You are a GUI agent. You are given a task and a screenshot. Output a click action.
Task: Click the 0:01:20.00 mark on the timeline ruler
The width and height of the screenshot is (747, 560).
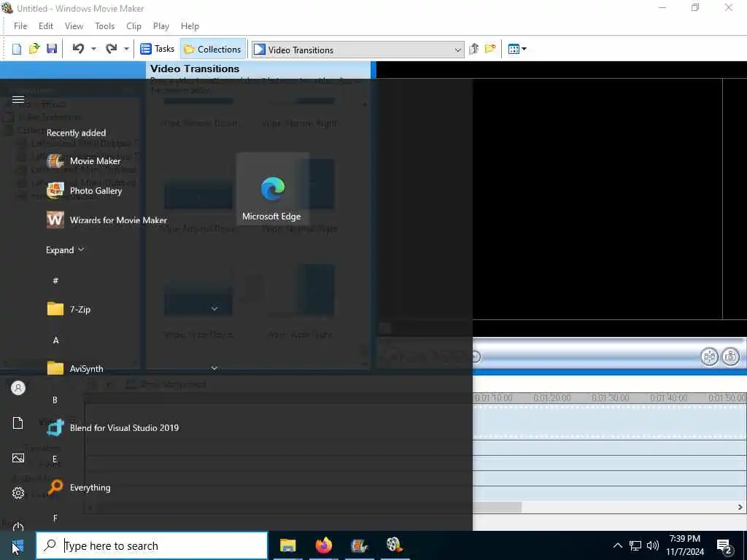[551, 397]
